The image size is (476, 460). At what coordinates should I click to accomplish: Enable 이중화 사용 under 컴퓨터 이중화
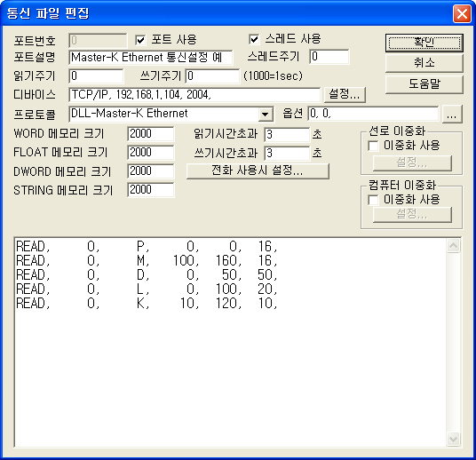click(x=373, y=200)
